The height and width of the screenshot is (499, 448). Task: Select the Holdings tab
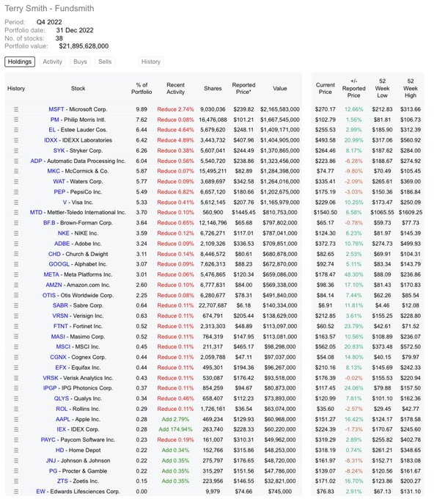tap(20, 62)
